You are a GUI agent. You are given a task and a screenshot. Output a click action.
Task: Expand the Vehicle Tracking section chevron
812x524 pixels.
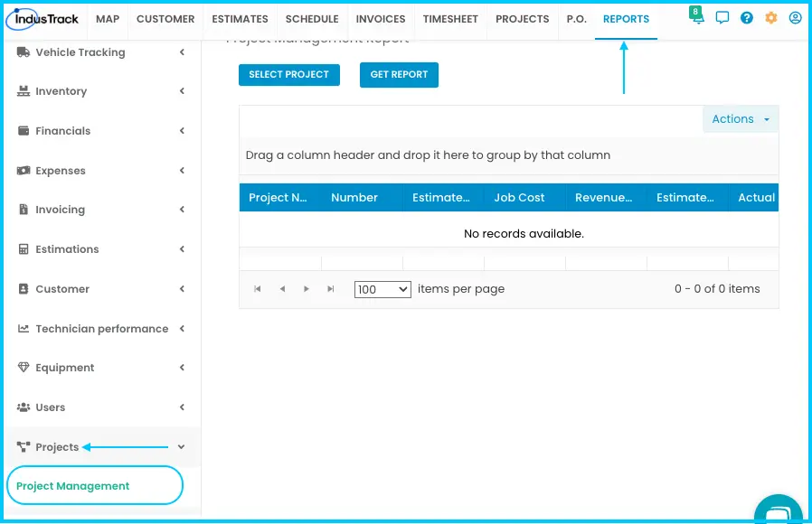(x=182, y=52)
